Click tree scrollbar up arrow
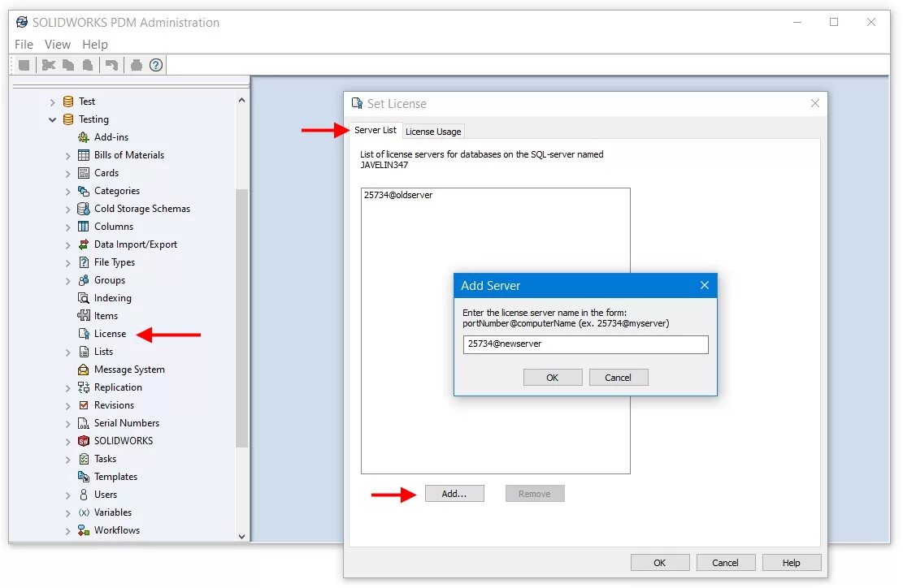 coord(242,100)
